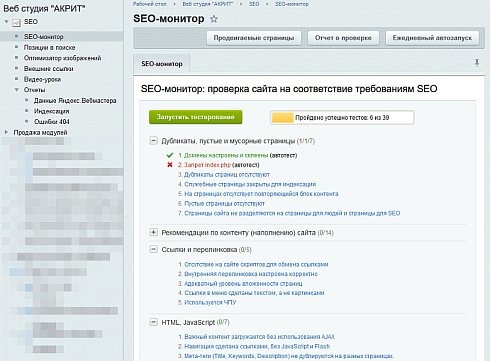Screen dimensions: 490x361
Task: Open test Мета-теги не дублируются
Action: (x=289, y=356)
